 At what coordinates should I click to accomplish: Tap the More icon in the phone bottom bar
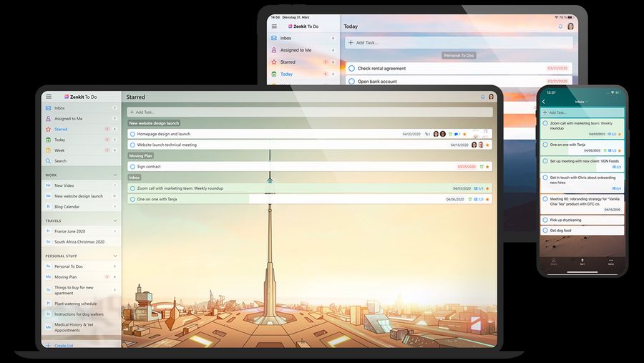tap(611, 261)
